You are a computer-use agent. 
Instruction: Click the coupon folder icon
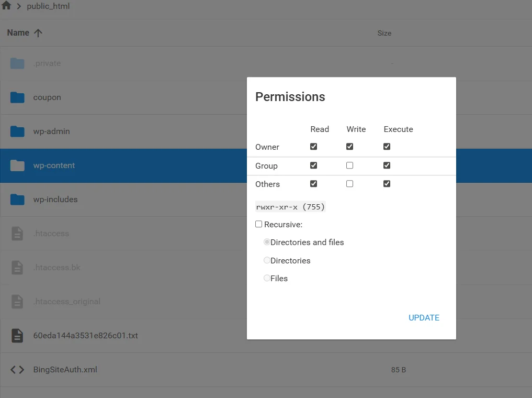(17, 97)
